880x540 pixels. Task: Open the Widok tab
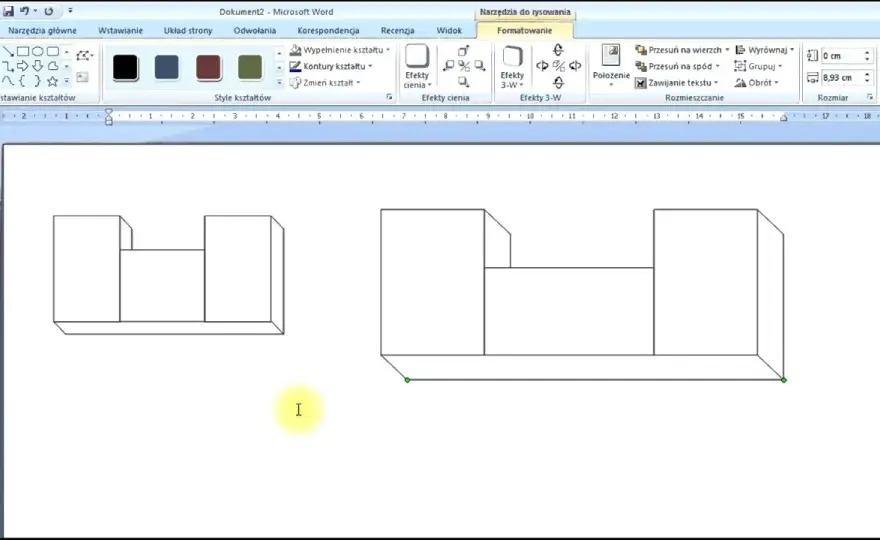449,30
